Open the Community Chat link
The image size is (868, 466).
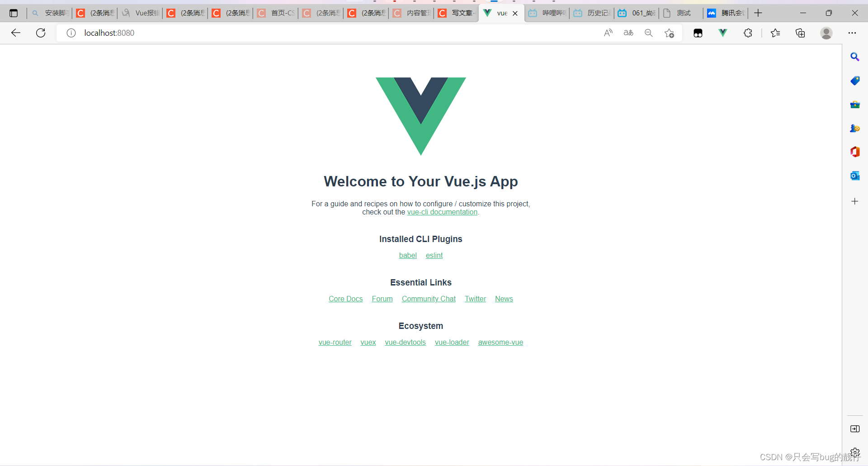429,299
